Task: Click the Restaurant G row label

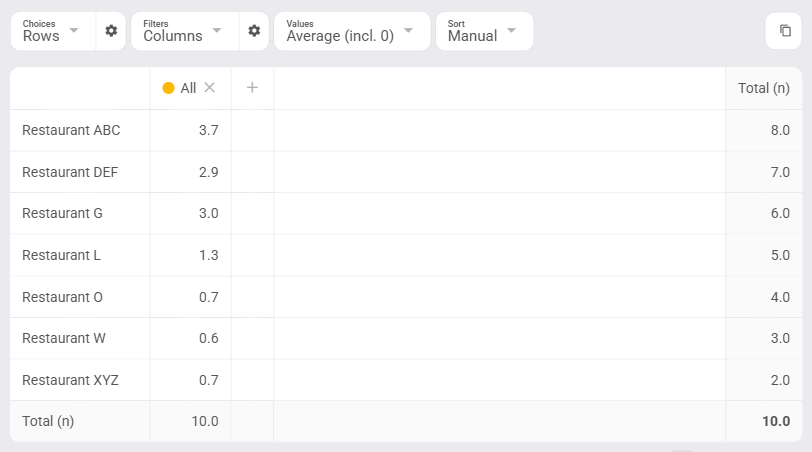Action: (62, 213)
